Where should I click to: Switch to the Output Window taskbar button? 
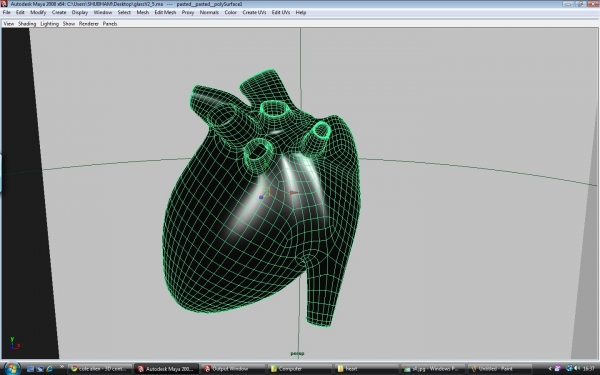[233, 369]
